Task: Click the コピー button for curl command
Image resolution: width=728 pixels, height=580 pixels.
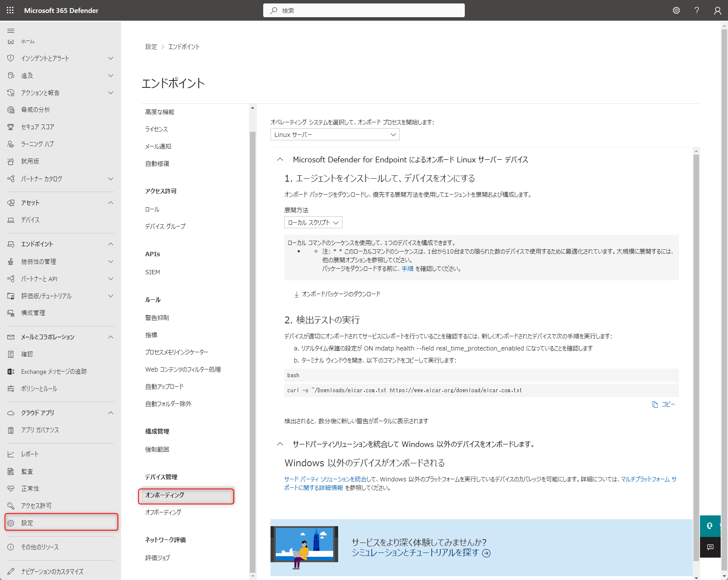Action: pos(664,404)
